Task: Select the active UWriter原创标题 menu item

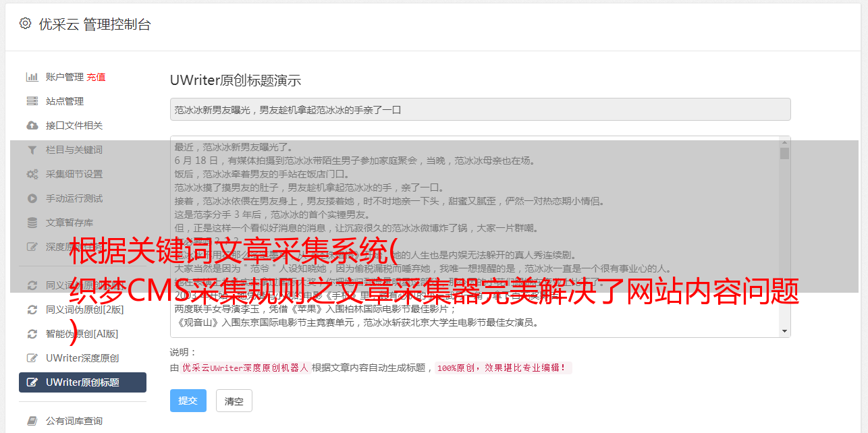Action: (x=82, y=382)
